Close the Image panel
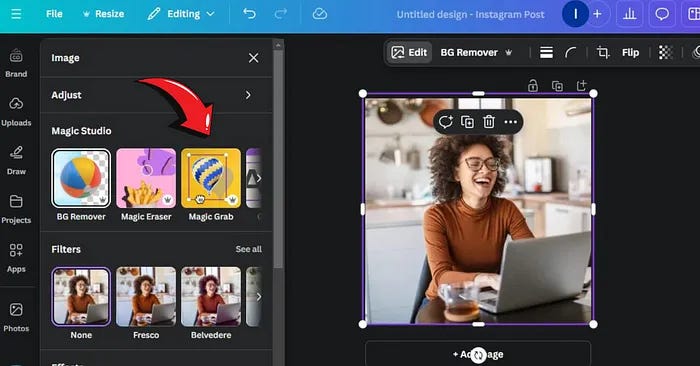The width and height of the screenshot is (700, 366). point(254,58)
